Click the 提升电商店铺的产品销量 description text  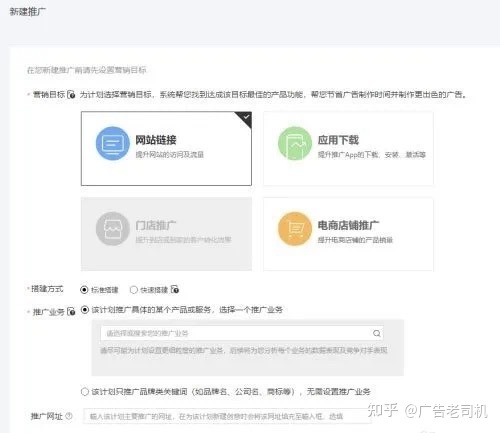pos(355,240)
